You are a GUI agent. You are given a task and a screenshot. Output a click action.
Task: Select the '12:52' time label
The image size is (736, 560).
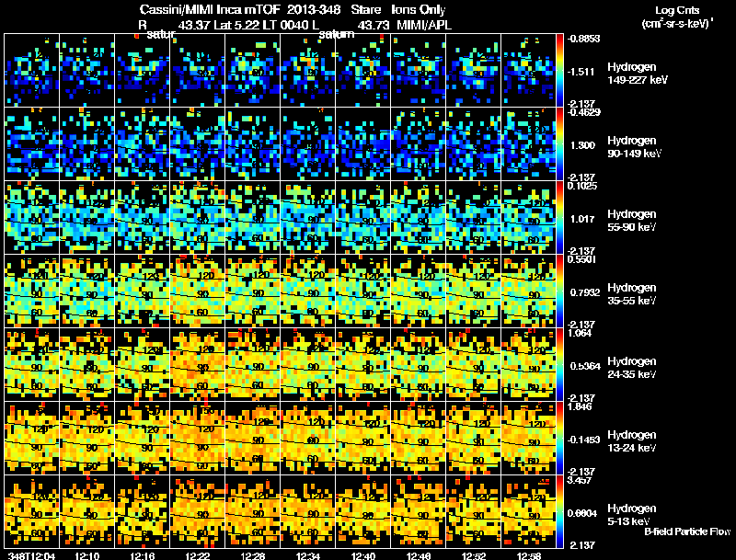474,556
